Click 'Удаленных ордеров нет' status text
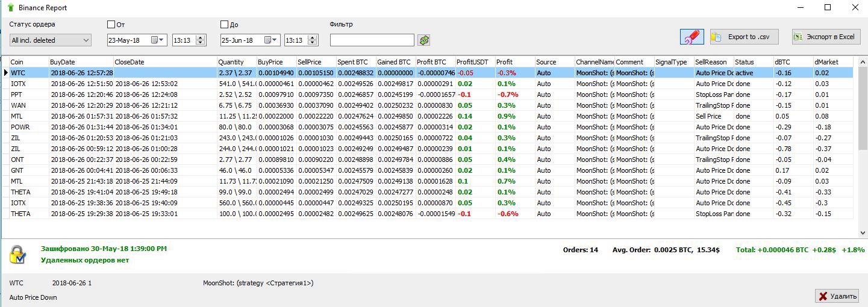Image resolution: width=868 pixels, height=307 pixels. (85, 260)
